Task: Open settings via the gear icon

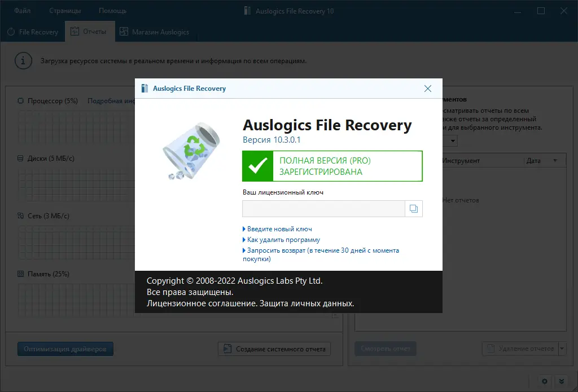Action: point(544,381)
